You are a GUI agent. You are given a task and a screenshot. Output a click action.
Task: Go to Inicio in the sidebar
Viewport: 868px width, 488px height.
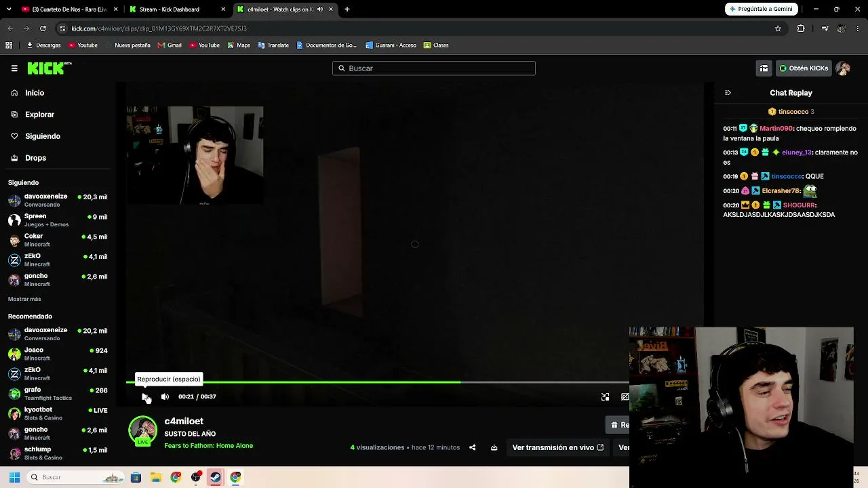pos(35,93)
